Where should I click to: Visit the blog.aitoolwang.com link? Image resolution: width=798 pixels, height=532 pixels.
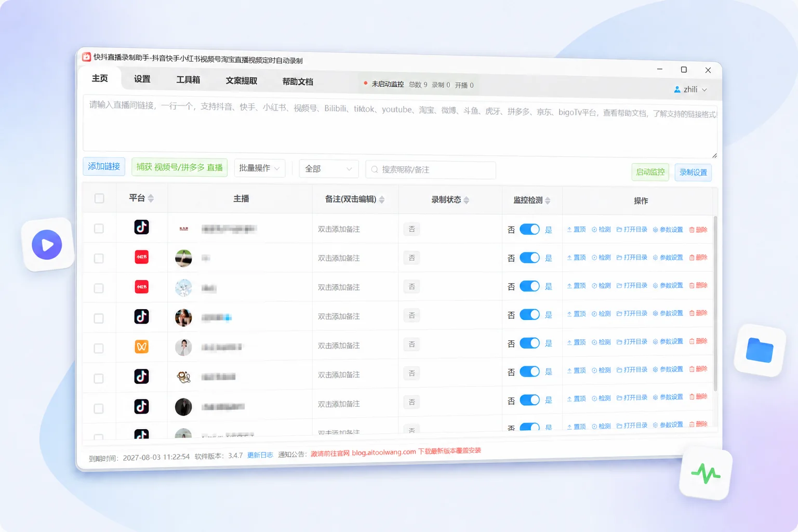(384, 453)
